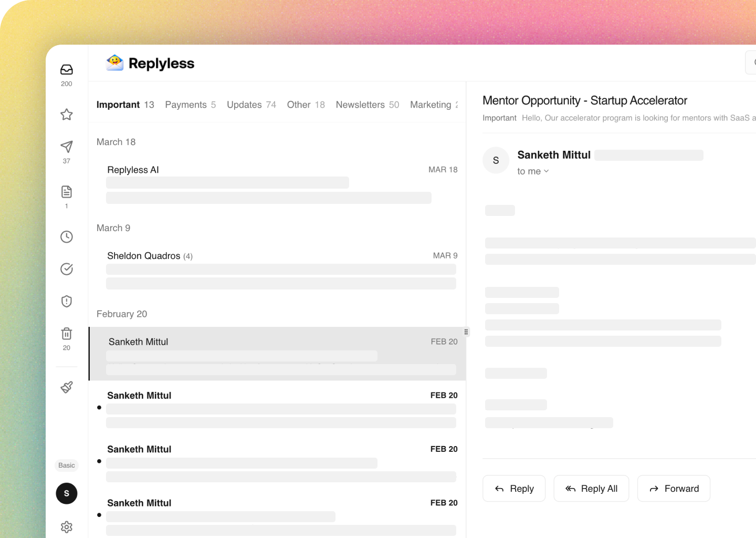Click the black S profile avatar
The width and height of the screenshot is (756, 538).
[67, 493]
